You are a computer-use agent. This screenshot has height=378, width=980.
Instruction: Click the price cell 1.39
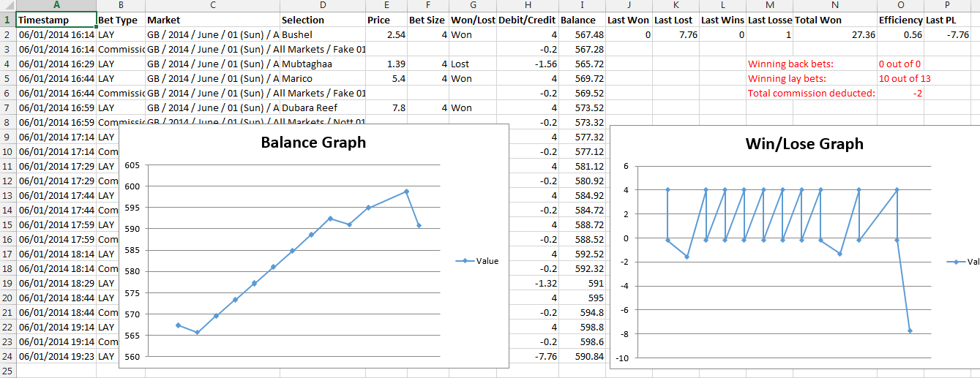(x=386, y=64)
